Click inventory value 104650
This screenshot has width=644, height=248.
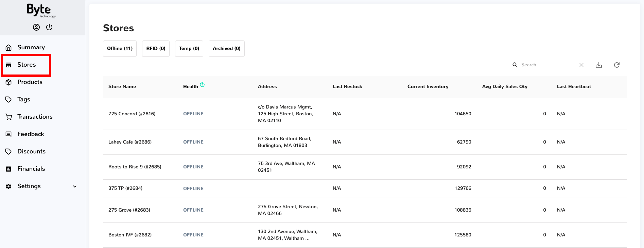point(463,114)
